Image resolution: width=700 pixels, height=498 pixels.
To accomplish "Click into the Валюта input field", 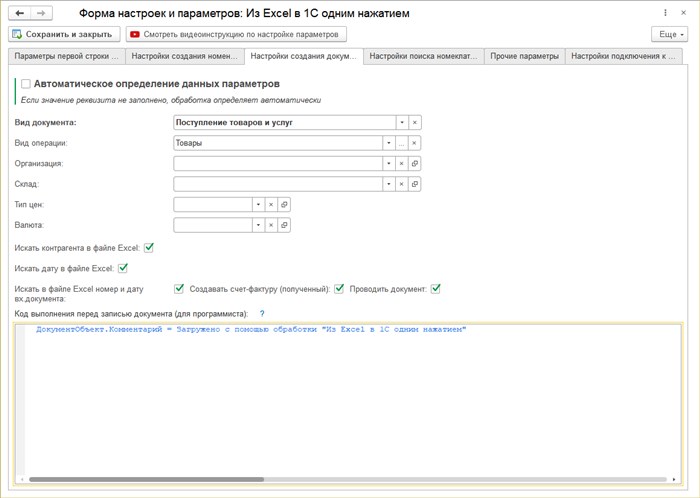I will coord(212,225).
